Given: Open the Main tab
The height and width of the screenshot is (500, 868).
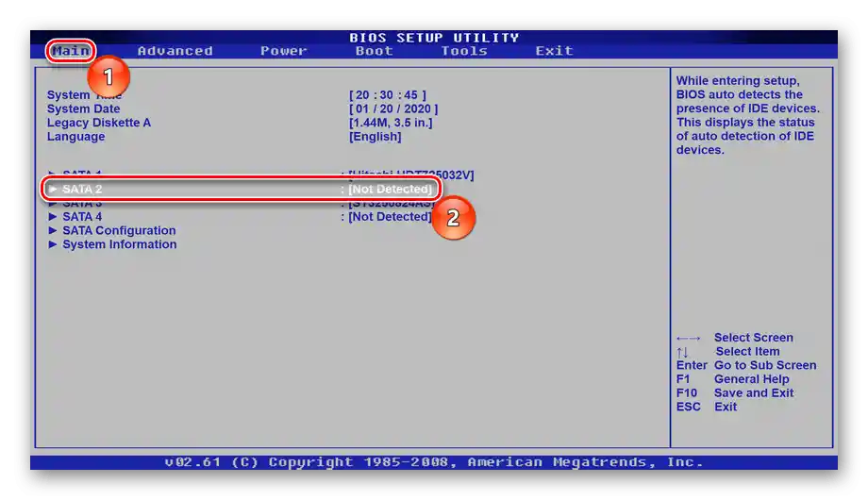Looking at the screenshot, I should tap(71, 51).
